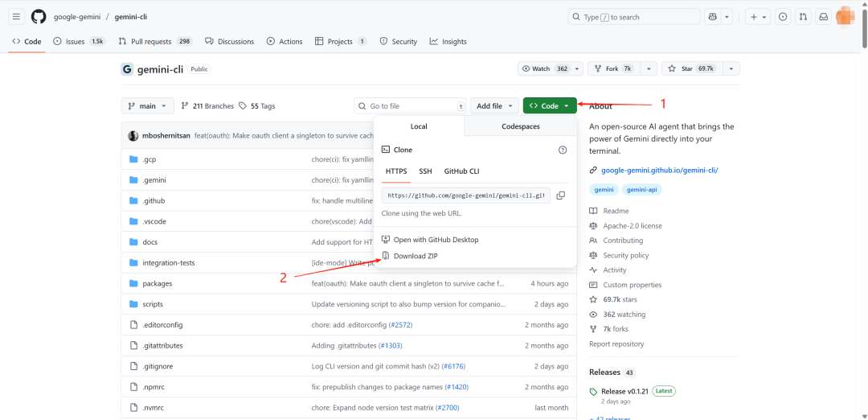Screen dimensions: 868x420
Task: Open the Apache-2.0 license link
Action: pos(633,225)
